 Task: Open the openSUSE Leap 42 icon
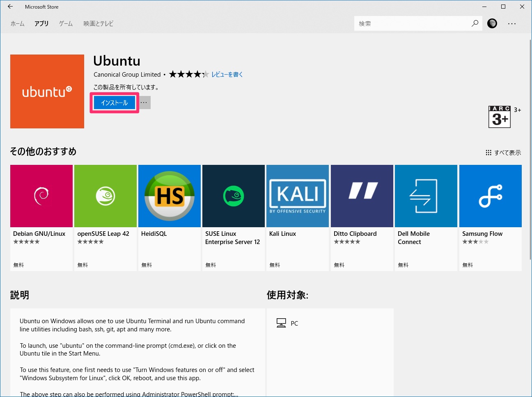(105, 196)
